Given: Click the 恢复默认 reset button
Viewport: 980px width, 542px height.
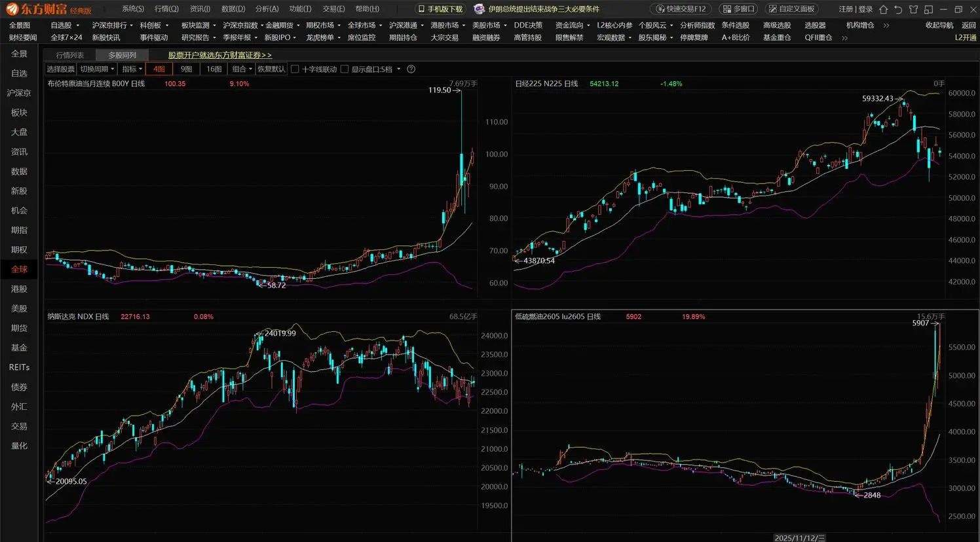Looking at the screenshot, I should tap(271, 69).
